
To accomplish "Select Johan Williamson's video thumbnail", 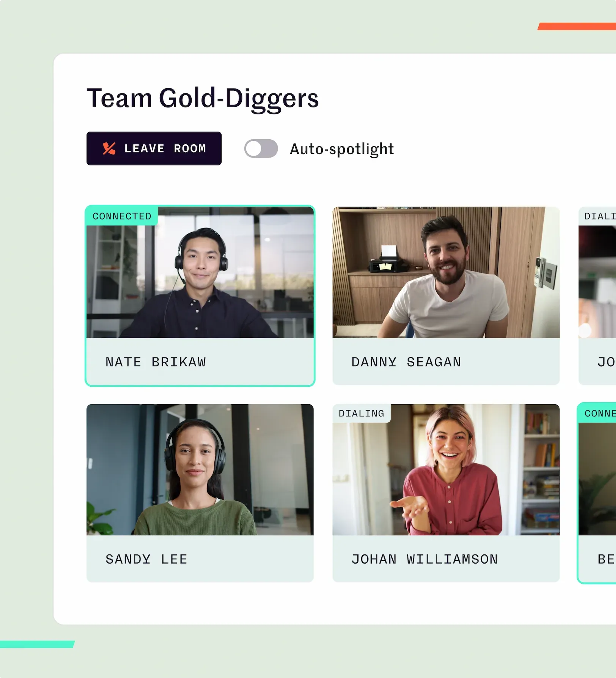I will tap(446, 470).
